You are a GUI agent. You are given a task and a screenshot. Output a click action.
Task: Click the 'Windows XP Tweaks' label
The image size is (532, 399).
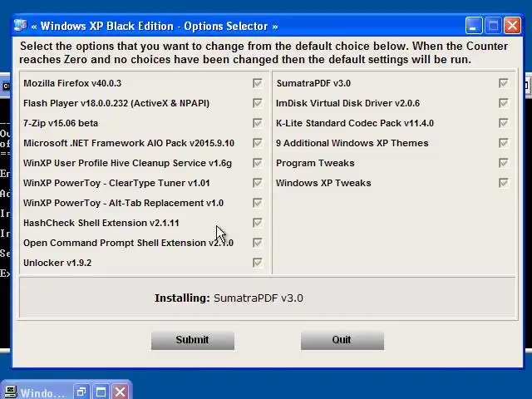pyautogui.click(x=323, y=183)
